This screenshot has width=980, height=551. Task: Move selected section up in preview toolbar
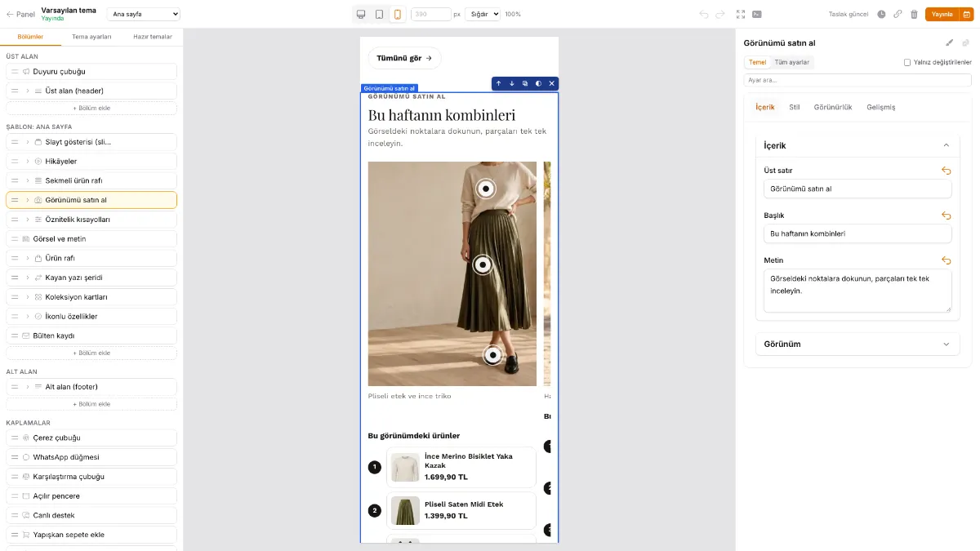click(498, 83)
